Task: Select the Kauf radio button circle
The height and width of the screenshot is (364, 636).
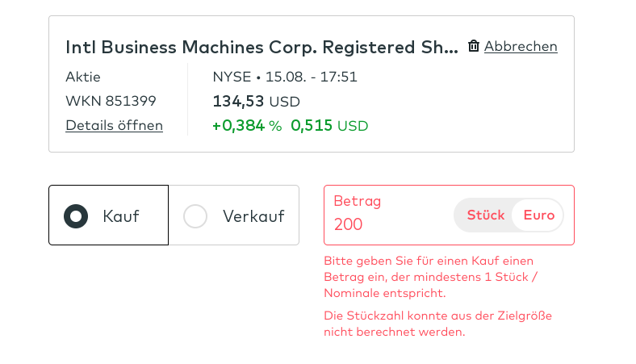Action: [76, 216]
